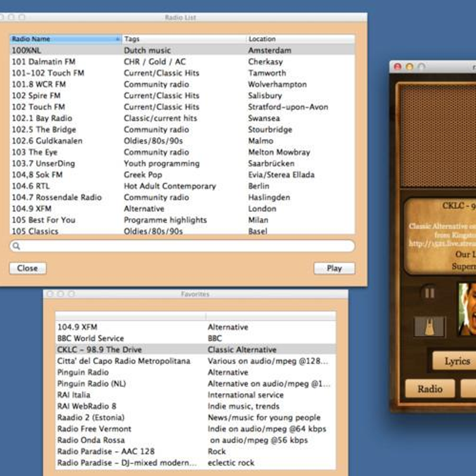Pick 102 Spire FM from Radio List

[182, 96]
